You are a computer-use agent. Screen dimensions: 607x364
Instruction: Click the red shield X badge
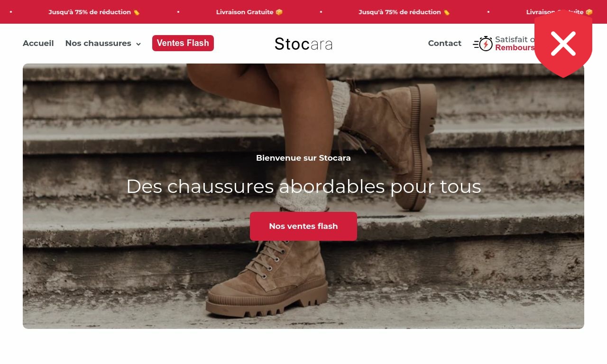pos(563,44)
